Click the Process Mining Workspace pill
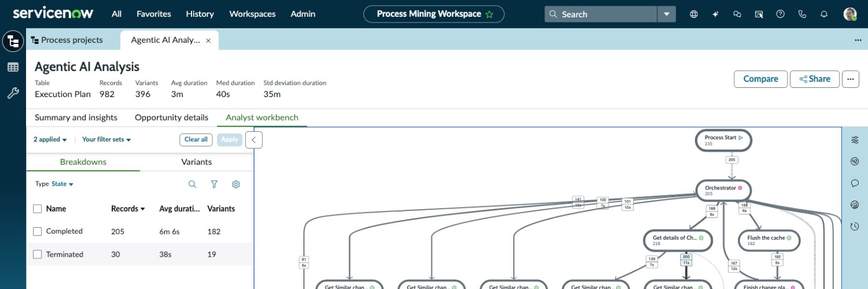Viewport: 868px width, 289px height. click(x=434, y=14)
